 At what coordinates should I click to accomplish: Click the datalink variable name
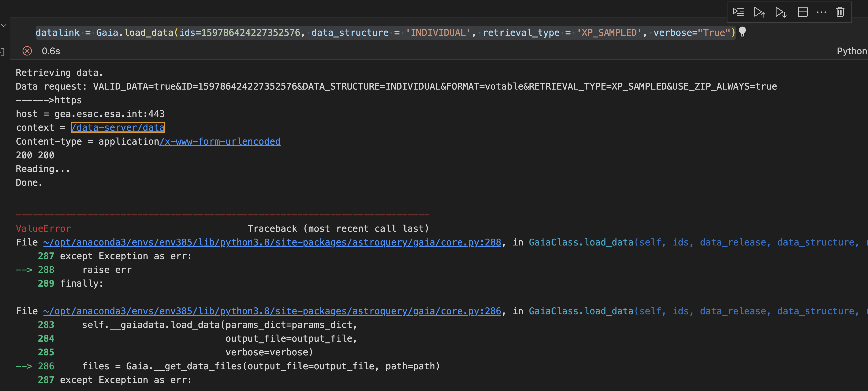[58, 33]
